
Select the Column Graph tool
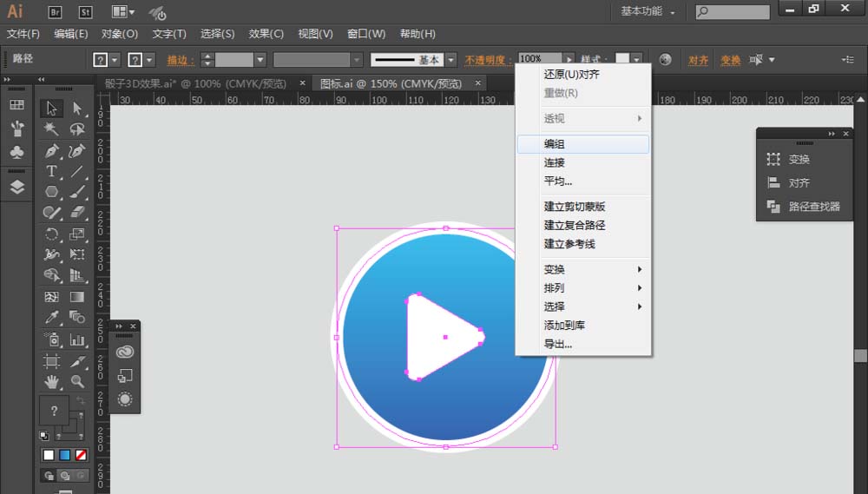click(x=77, y=339)
